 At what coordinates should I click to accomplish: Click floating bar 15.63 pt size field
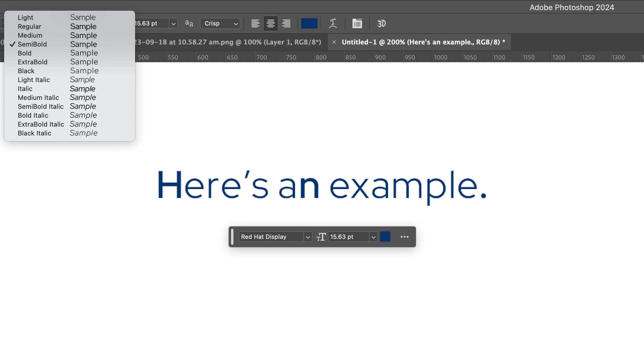[x=348, y=237]
